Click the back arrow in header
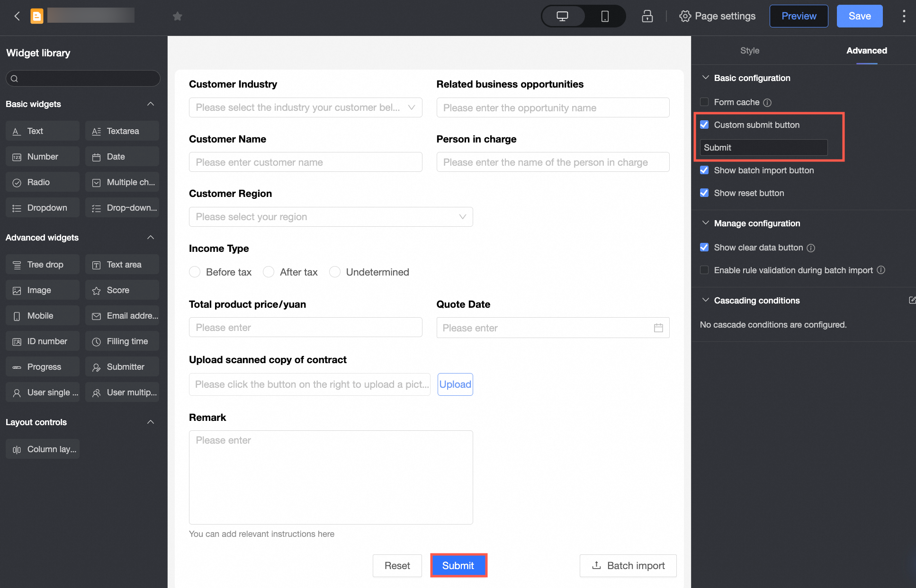The height and width of the screenshot is (588, 916). (x=17, y=16)
